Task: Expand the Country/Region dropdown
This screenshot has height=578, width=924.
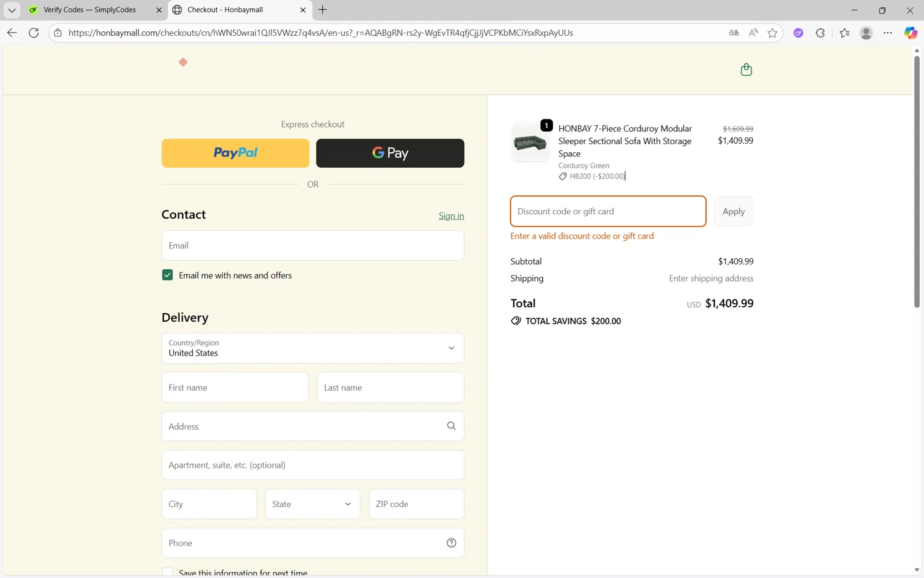Action: pos(313,348)
